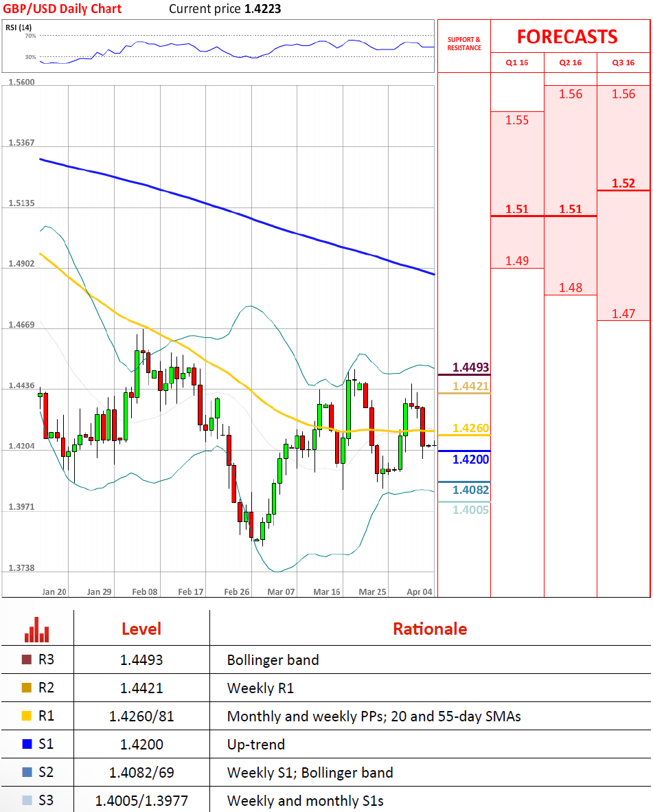This screenshot has height=812, width=653.
Task: Click the Bollinger band rationale for R3
Action: coord(273,660)
